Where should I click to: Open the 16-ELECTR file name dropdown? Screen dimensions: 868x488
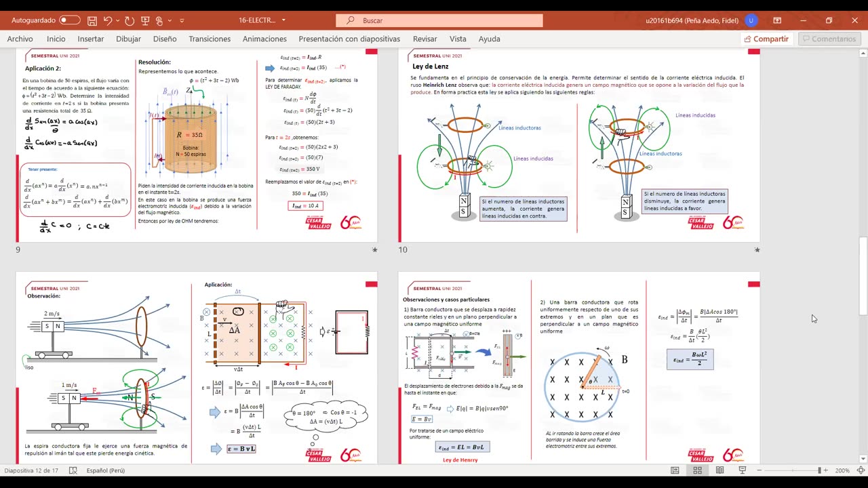(x=283, y=20)
